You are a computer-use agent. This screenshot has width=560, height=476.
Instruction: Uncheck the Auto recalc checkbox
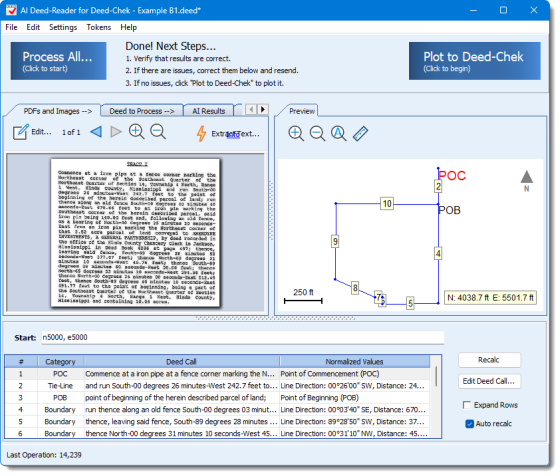tap(469, 424)
